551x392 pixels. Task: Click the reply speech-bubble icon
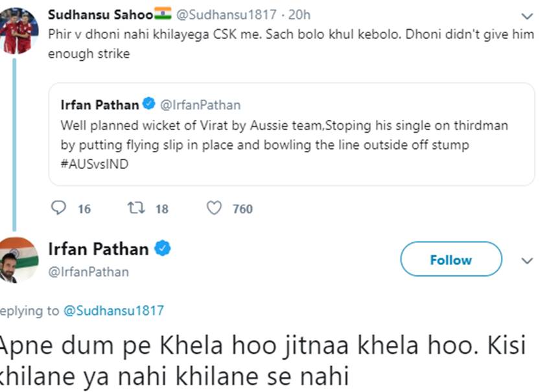pos(58,208)
